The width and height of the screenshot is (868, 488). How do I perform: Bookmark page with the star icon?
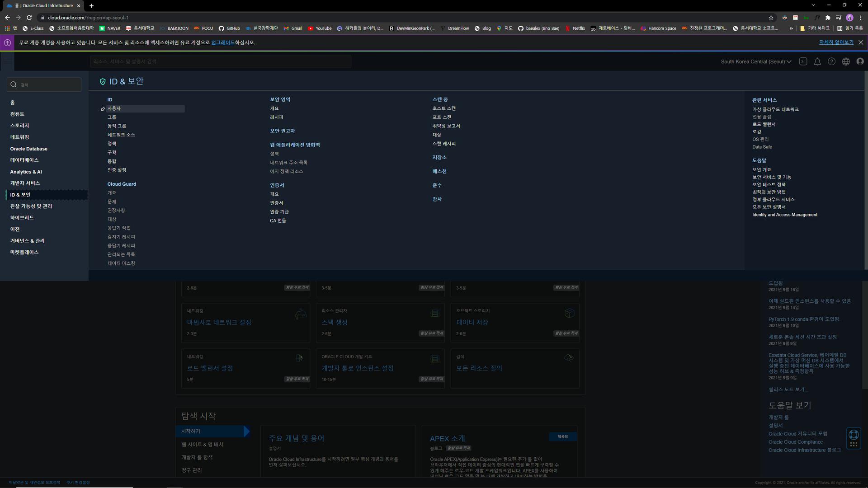(x=771, y=18)
